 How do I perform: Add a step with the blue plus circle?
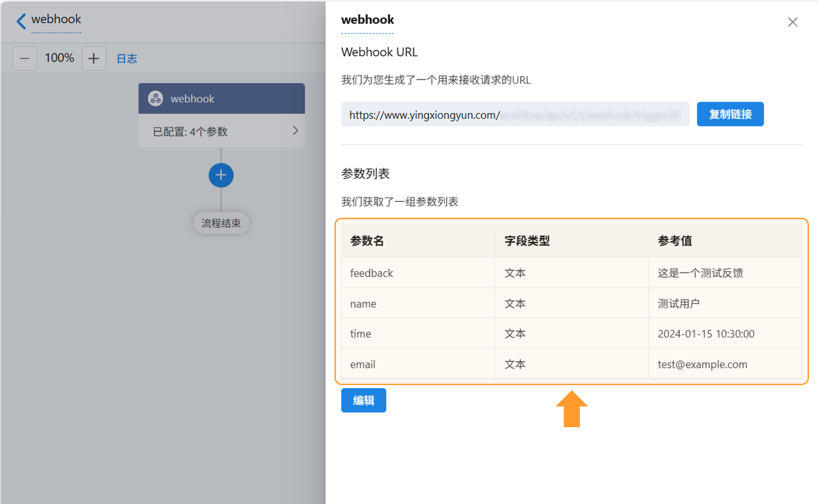pos(221,175)
